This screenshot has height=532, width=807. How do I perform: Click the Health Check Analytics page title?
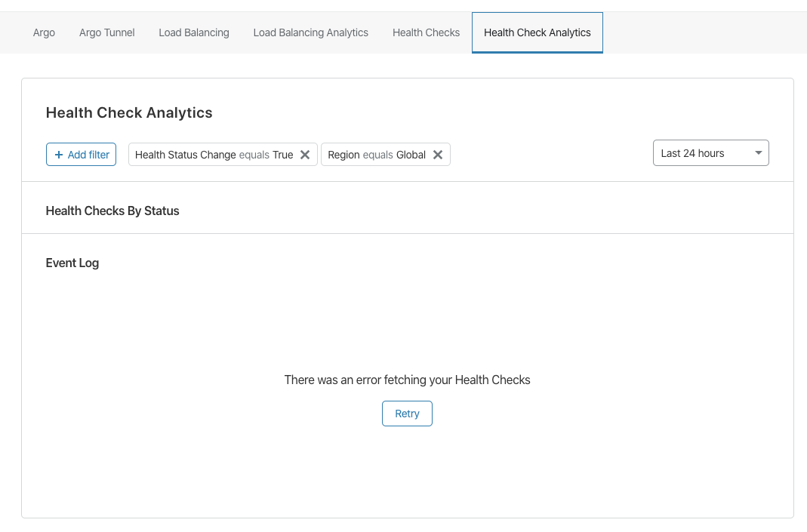coord(128,112)
